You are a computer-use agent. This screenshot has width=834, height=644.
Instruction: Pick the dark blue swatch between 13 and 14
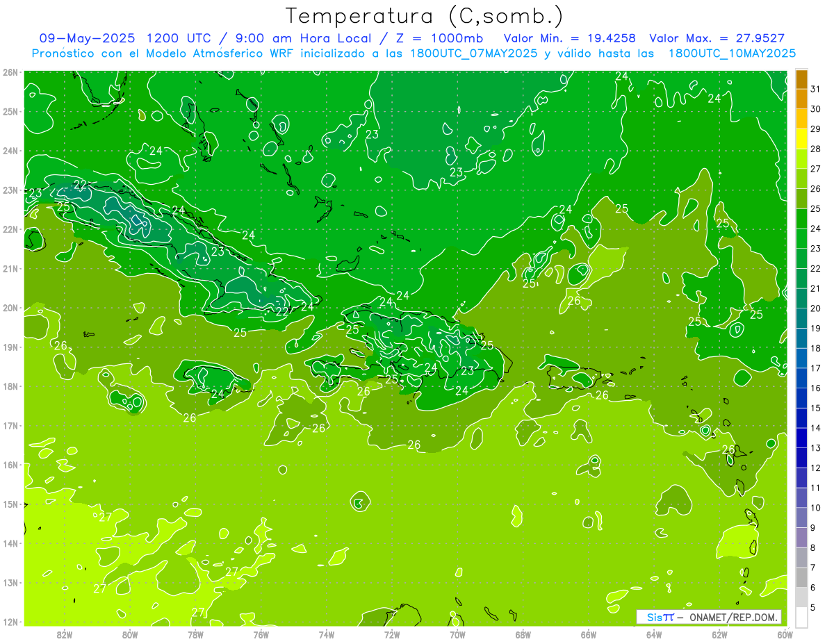point(801,438)
